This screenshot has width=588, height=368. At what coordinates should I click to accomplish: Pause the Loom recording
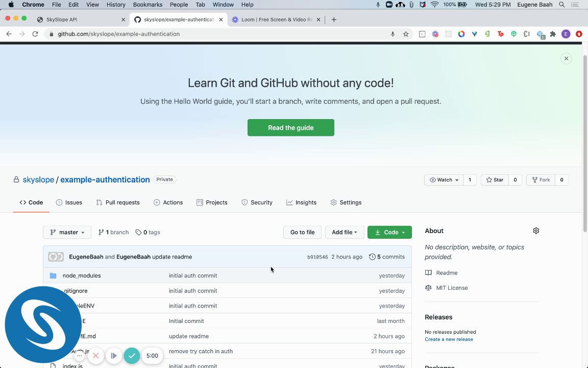point(114,356)
